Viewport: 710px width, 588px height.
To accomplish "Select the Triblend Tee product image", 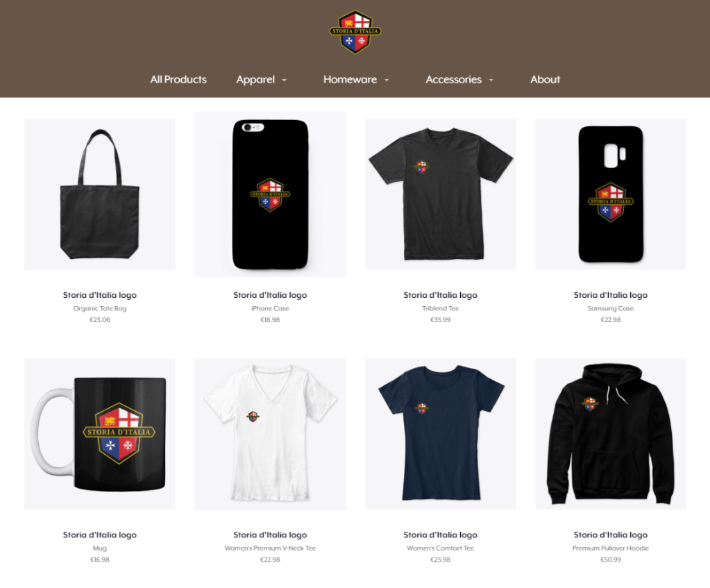I will click(441, 194).
